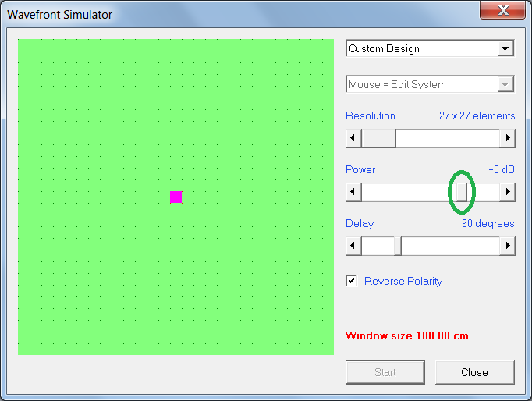Click the Custom Design dropdown arrow
Image resolution: width=532 pixels, height=401 pixels.
pyautogui.click(x=505, y=48)
